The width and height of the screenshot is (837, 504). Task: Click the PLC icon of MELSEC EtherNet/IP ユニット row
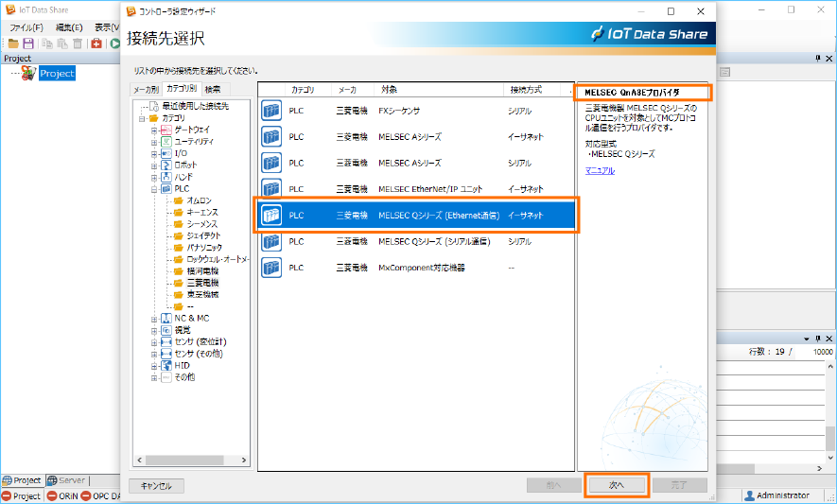271,188
